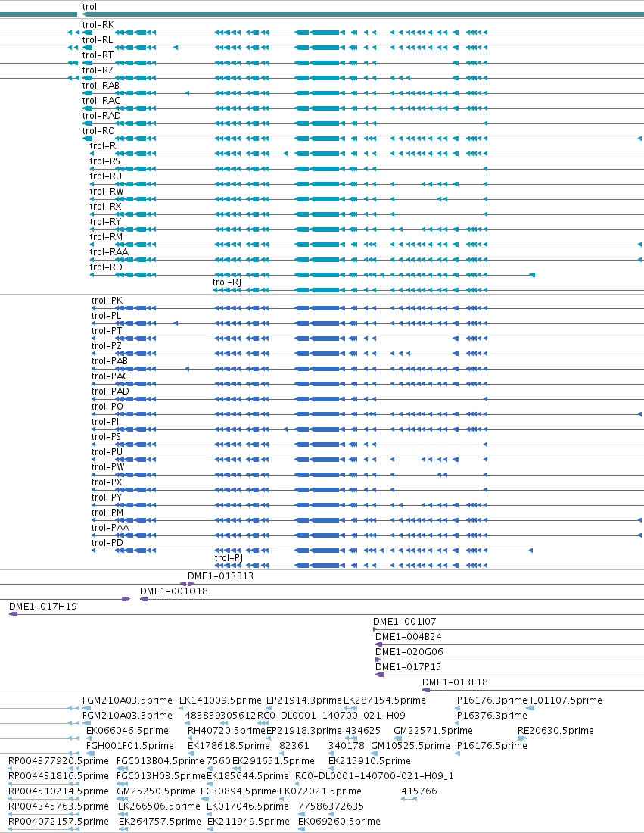Click the trol-PM protein label
Viewport: 644px width, 833px height.
[x=107, y=512]
